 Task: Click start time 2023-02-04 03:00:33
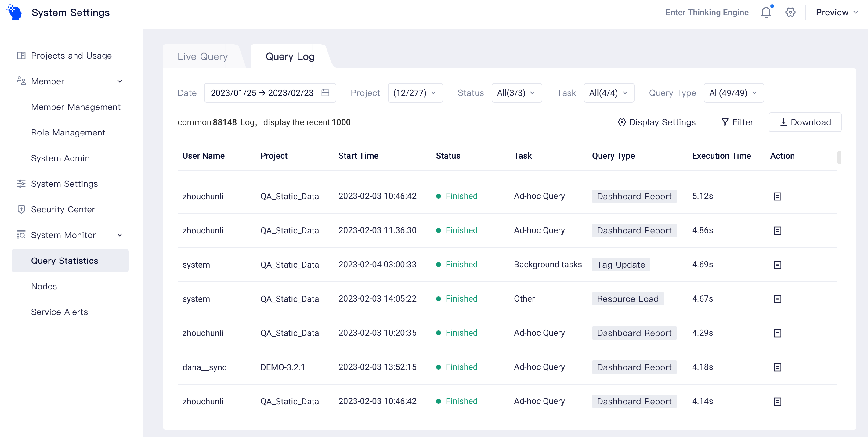[x=378, y=265]
